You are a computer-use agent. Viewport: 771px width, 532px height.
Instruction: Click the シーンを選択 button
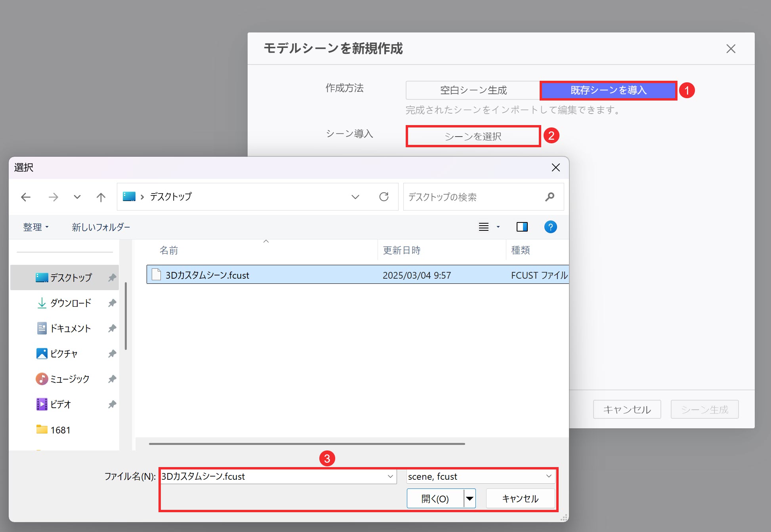[x=473, y=136]
